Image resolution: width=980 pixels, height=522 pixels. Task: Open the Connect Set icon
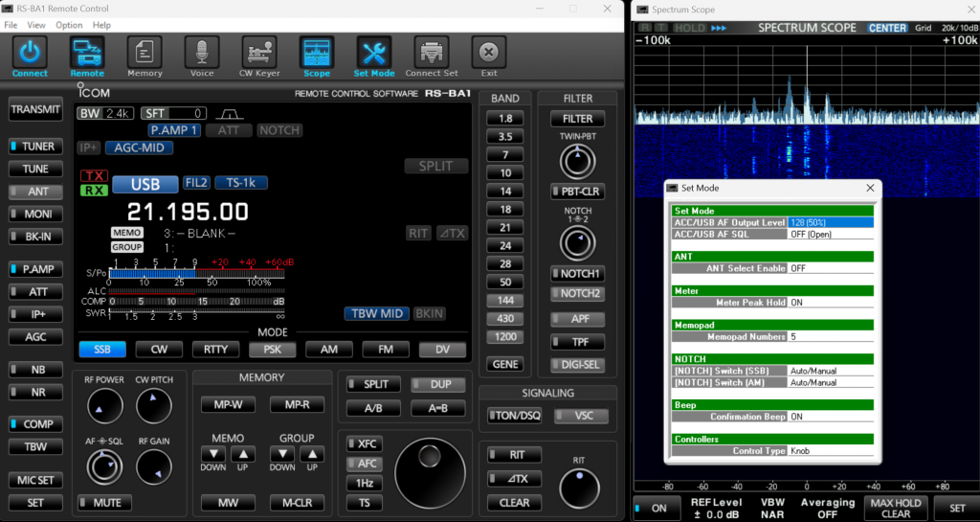click(x=432, y=54)
